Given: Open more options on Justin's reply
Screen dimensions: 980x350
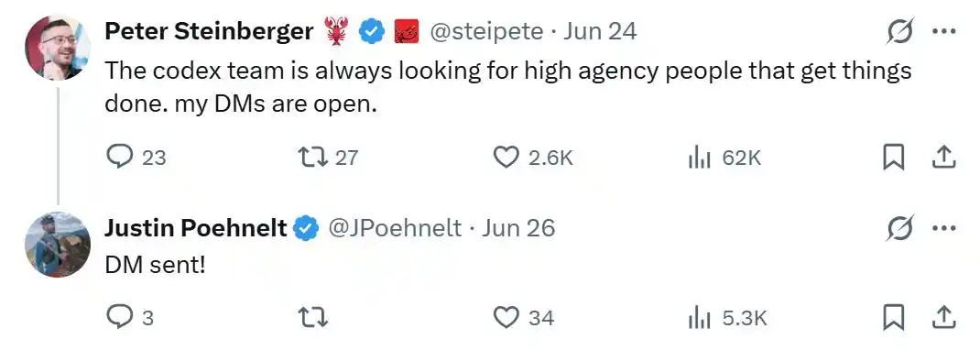Looking at the screenshot, I should [x=943, y=227].
